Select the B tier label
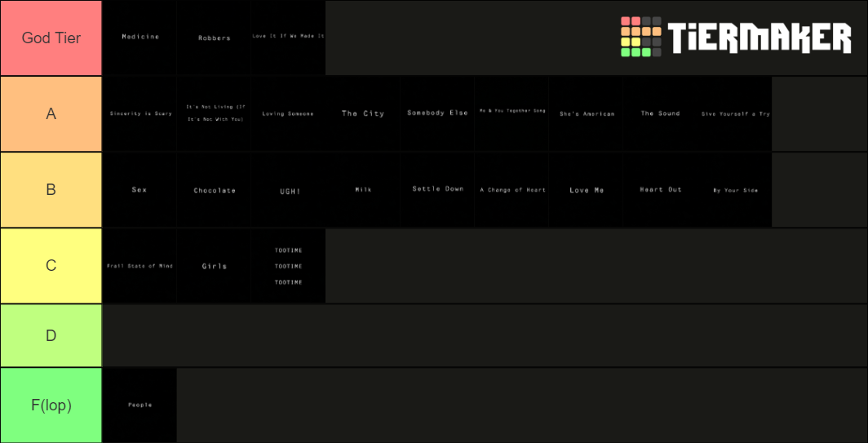The image size is (868, 443). coord(51,189)
